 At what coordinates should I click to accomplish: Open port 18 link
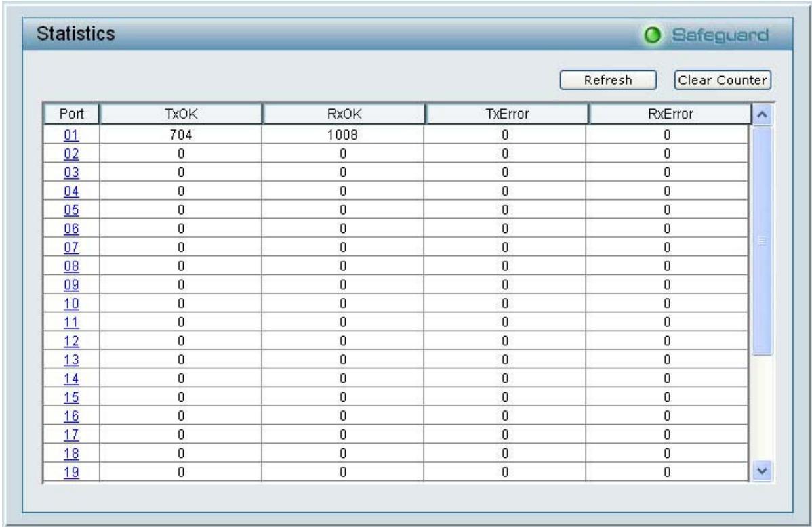tap(71, 453)
